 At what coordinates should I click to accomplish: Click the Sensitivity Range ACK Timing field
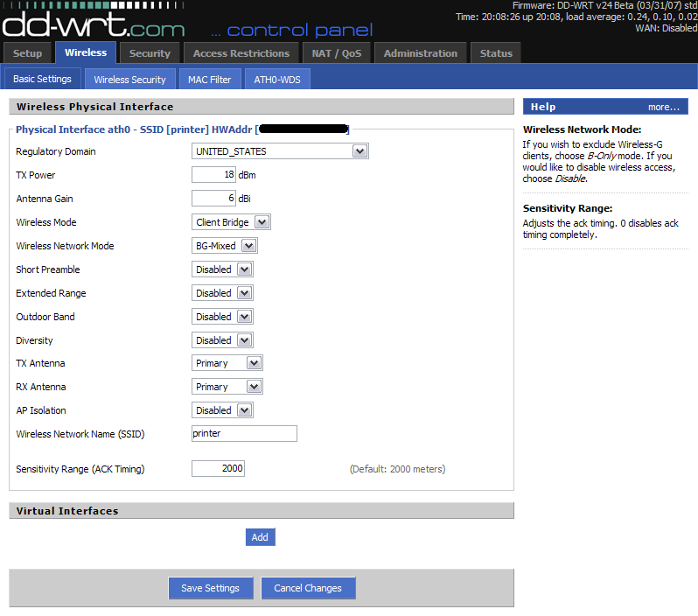pos(218,469)
